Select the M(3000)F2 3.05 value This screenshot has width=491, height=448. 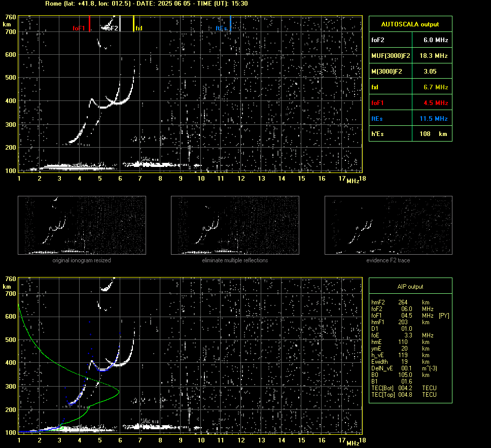[430, 72]
